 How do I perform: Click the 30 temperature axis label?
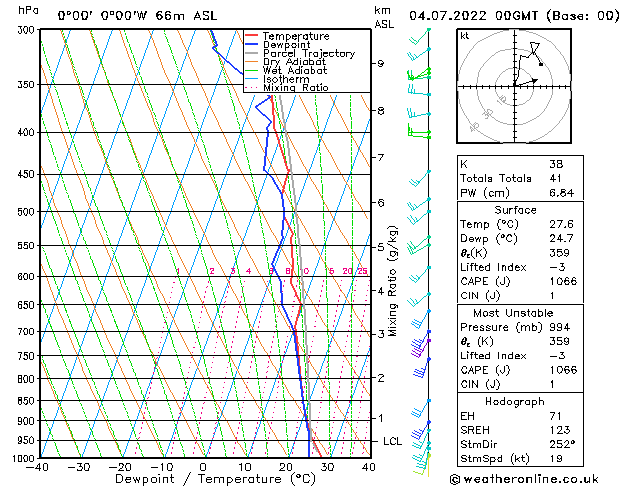(327, 467)
